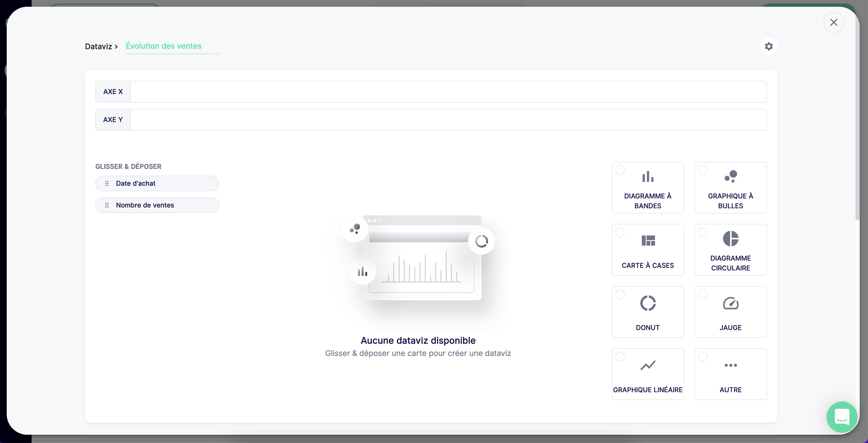Click the Glisser & déposer une carte hint text
This screenshot has width=868, height=443.
pos(418,354)
